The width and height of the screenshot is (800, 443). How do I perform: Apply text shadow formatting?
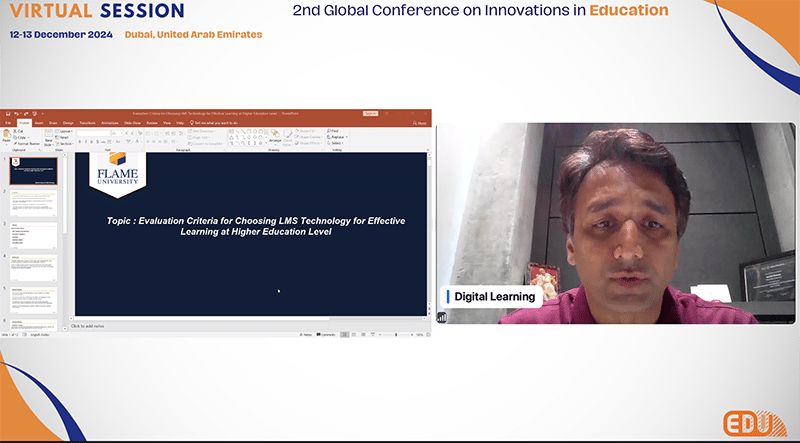click(x=97, y=142)
